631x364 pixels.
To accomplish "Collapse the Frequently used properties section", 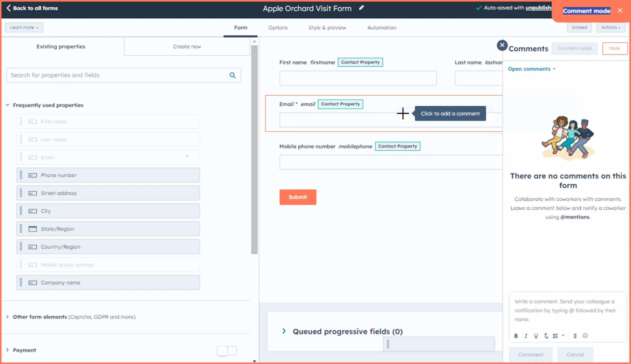I will 7,105.
